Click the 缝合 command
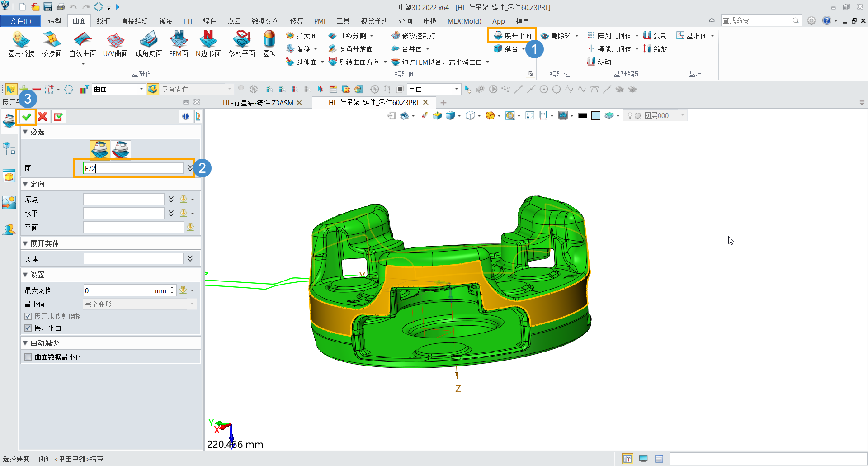The height and width of the screenshot is (466, 868). click(506, 49)
